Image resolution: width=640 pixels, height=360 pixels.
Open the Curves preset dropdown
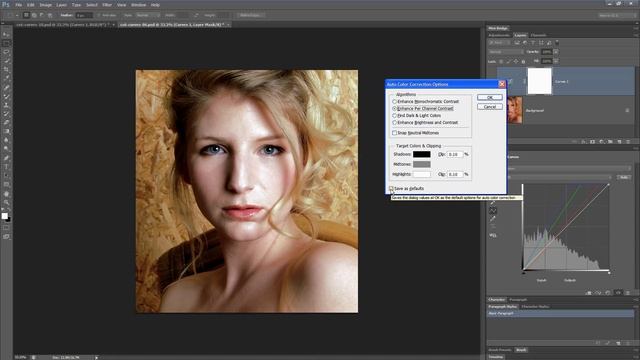[x=569, y=168]
